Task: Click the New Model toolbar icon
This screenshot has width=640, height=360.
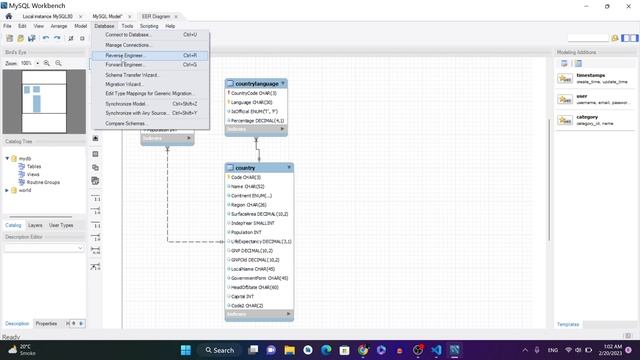Action: pos(10,38)
